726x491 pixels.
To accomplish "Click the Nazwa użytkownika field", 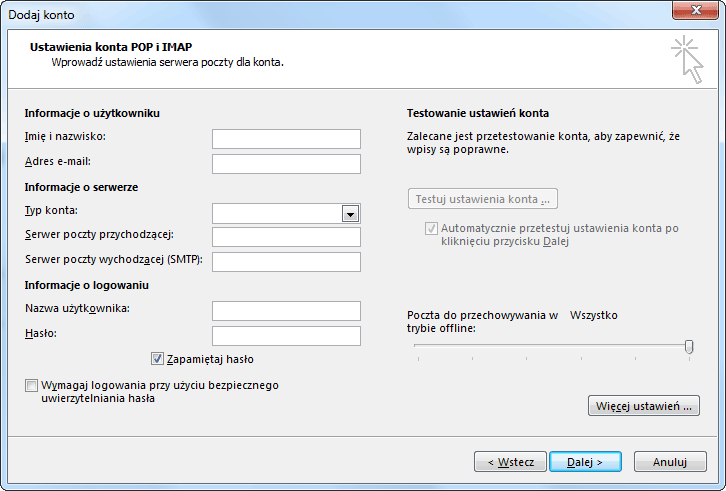I will (286, 311).
